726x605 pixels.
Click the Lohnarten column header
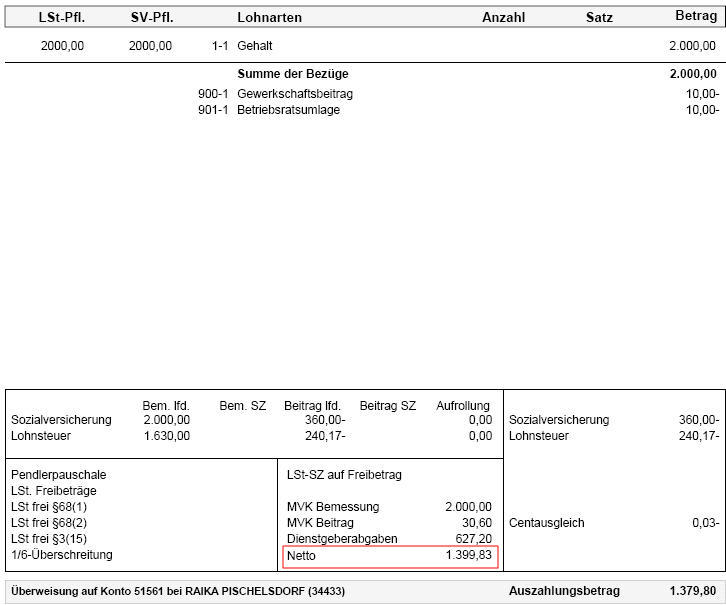(x=269, y=18)
